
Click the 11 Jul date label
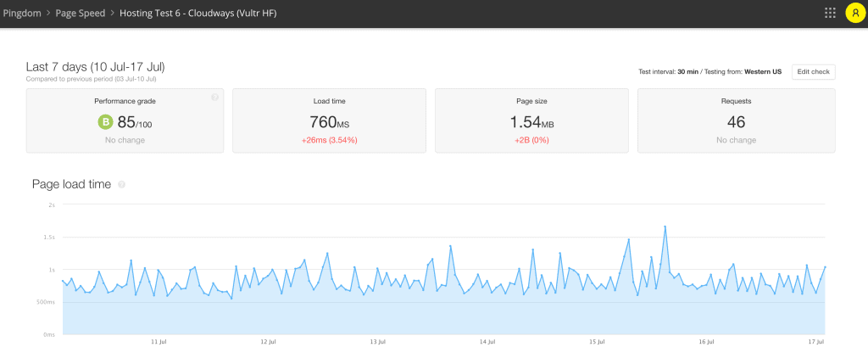coord(159,342)
